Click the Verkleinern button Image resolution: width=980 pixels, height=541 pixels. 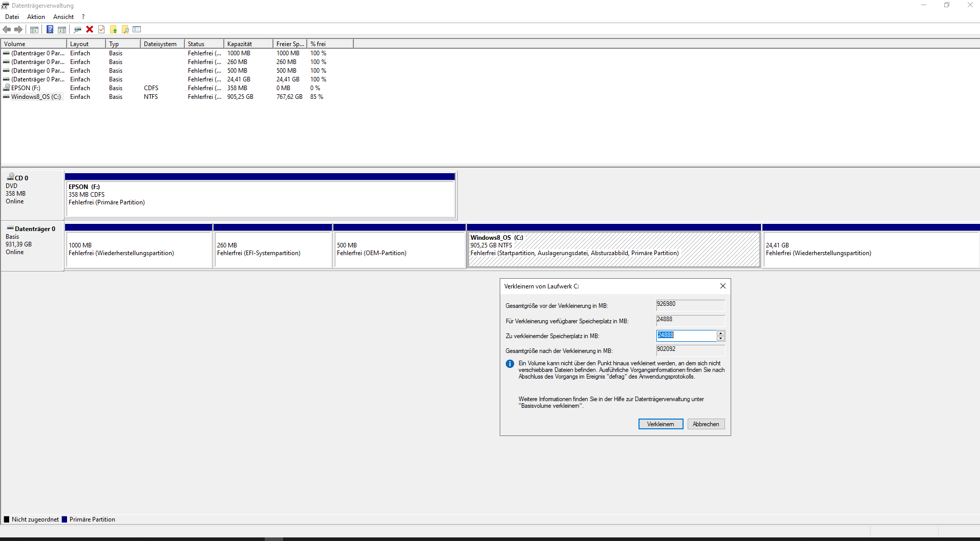pyautogui.click(x=661, y=424)
